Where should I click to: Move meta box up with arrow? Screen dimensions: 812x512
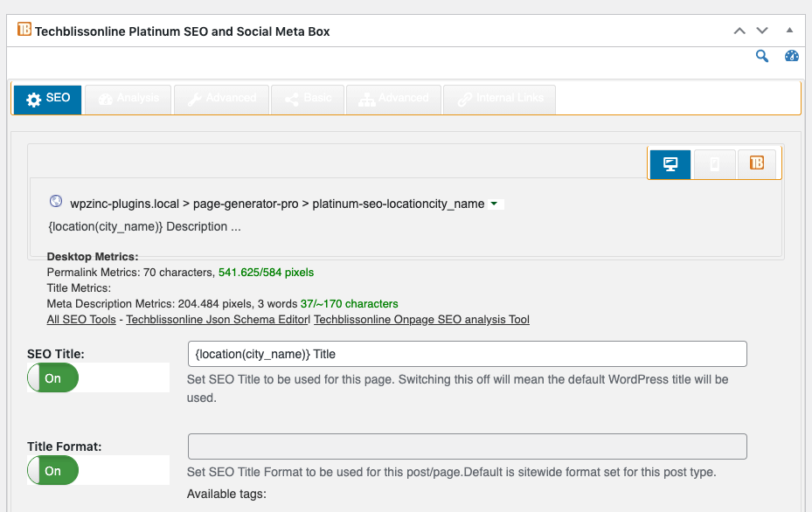[739, 31]
